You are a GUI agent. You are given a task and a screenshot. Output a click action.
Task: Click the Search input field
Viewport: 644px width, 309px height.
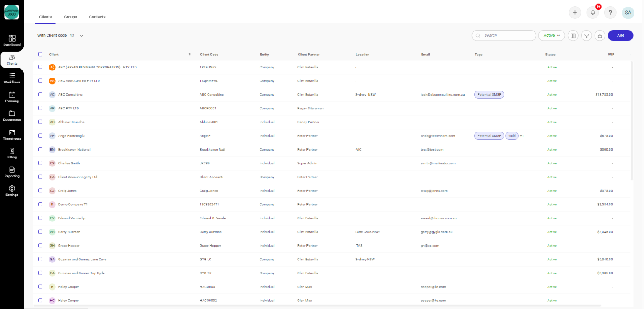pos(504,36)
